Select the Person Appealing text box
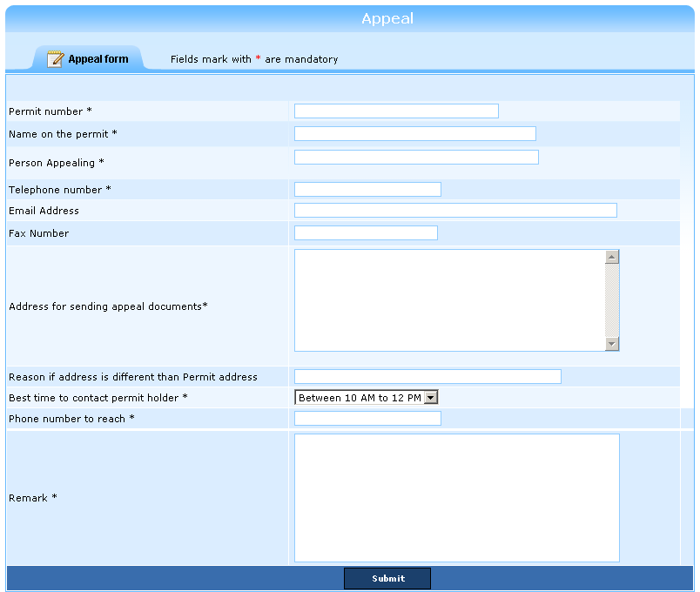The height and width of the screenshot is (592, 700). tap(416, 157)
